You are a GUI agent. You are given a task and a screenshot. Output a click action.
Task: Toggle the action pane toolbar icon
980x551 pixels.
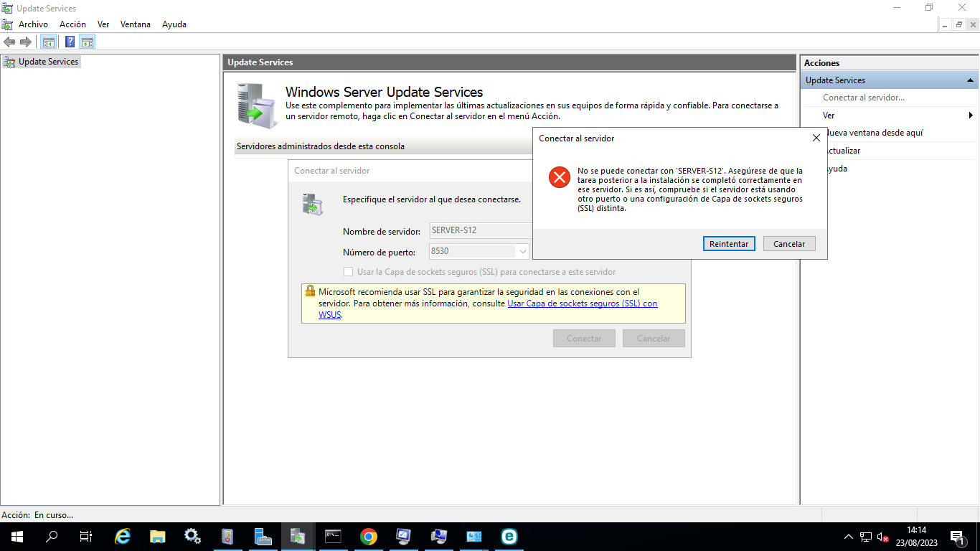[88, 42]
